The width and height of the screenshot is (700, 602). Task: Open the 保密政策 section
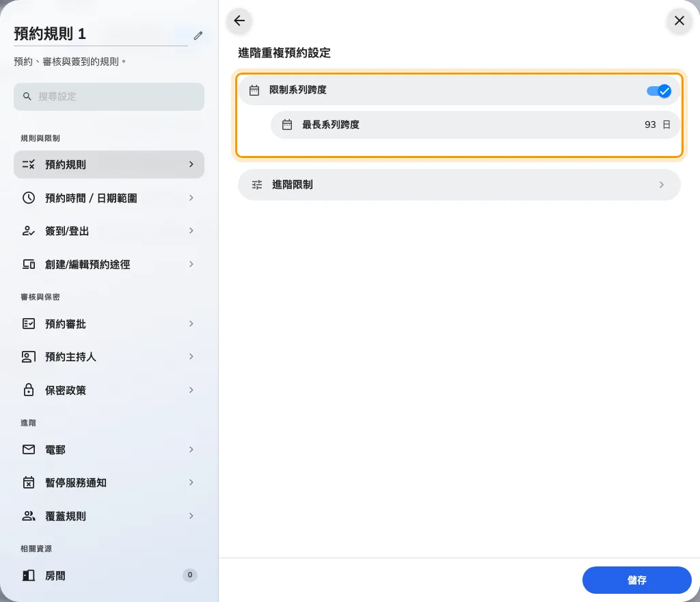(x=109, y=390)
